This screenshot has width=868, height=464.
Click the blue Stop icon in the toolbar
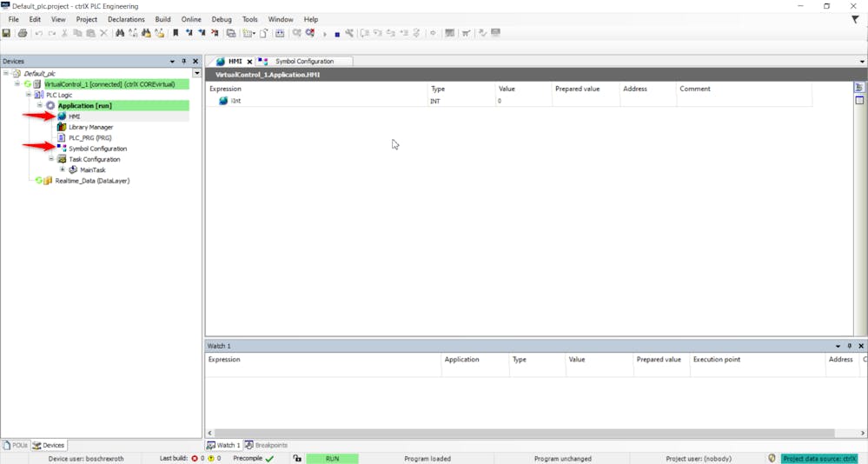coord(337,35)
